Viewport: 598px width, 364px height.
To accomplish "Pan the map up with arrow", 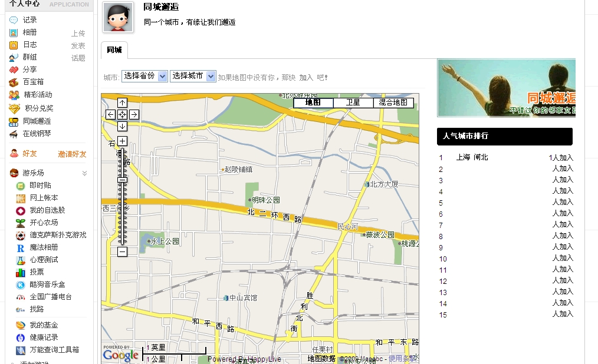I will point(122,103).
